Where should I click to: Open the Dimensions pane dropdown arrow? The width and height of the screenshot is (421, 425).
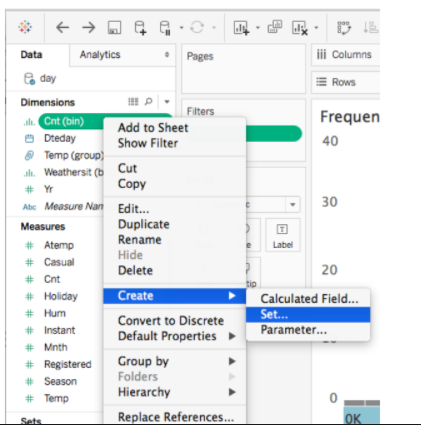pyautogui.click(x=167, y=102)
